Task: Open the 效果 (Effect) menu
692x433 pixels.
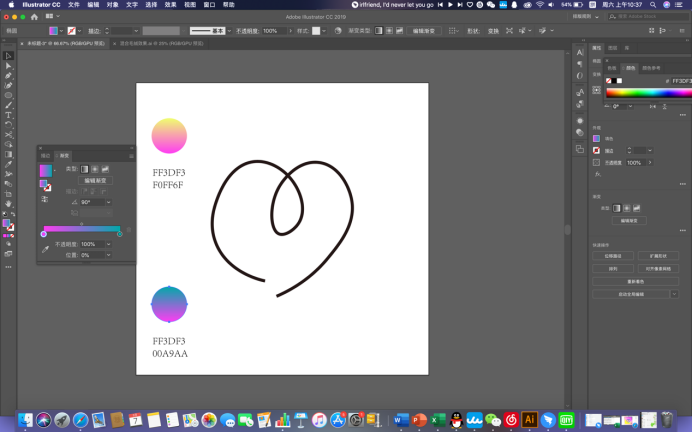Action: 170,5
